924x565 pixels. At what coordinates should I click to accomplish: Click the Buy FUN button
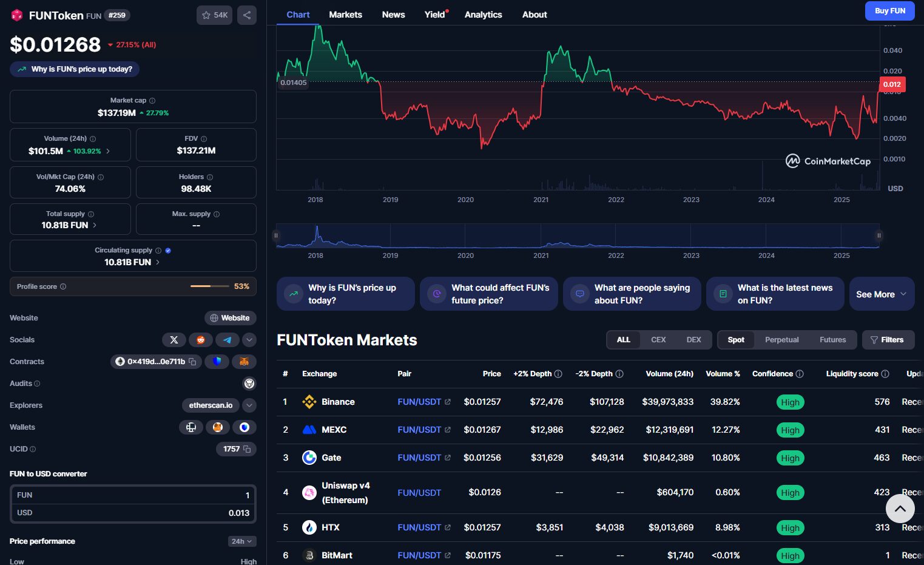click(x=889, y=11)
